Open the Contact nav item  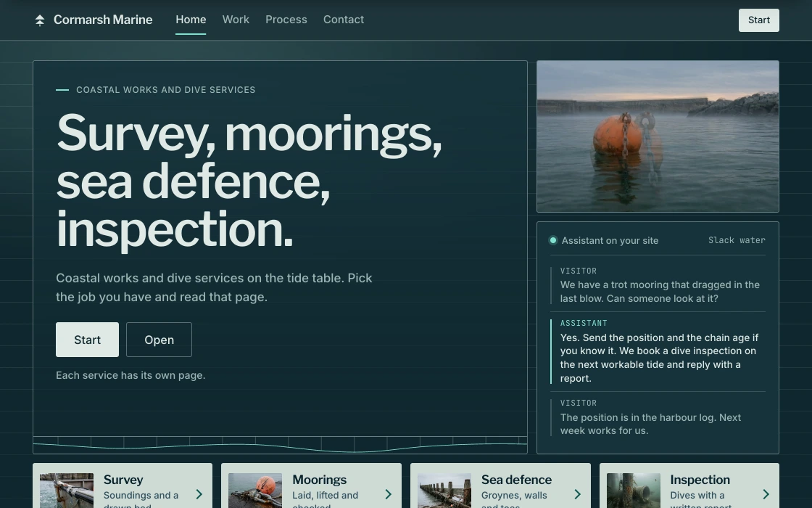coord(344,20)
